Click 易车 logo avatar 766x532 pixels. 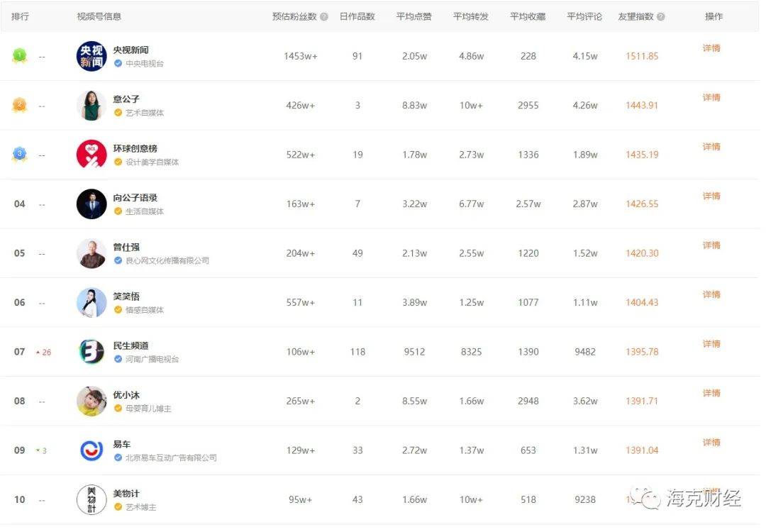[91, 450]
